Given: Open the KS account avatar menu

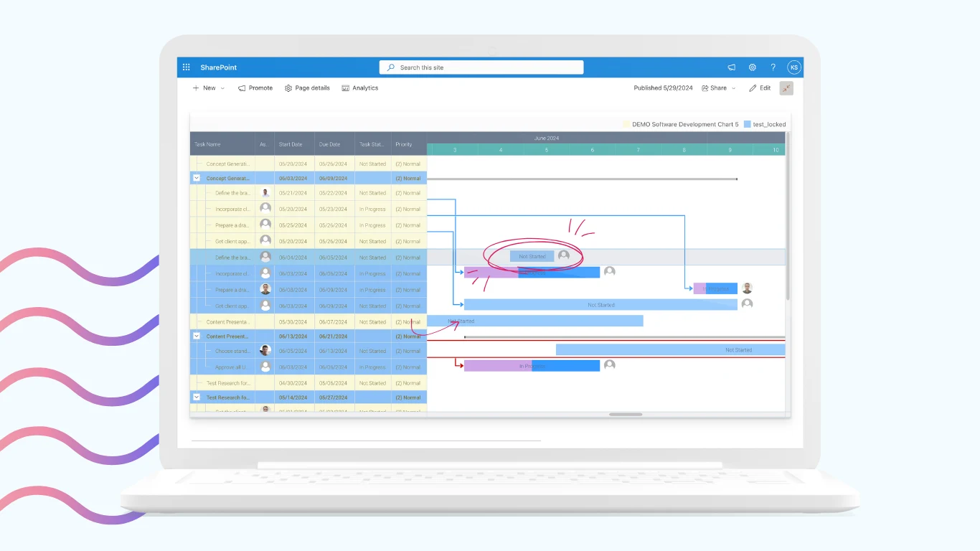Looking at the screenshot, I should click(x=793, y=67).
